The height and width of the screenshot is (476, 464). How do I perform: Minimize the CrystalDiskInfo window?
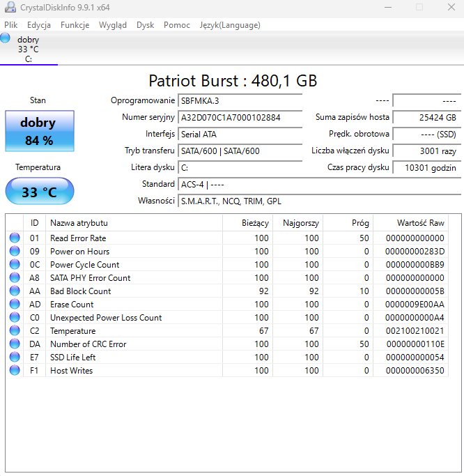(388, 7)
